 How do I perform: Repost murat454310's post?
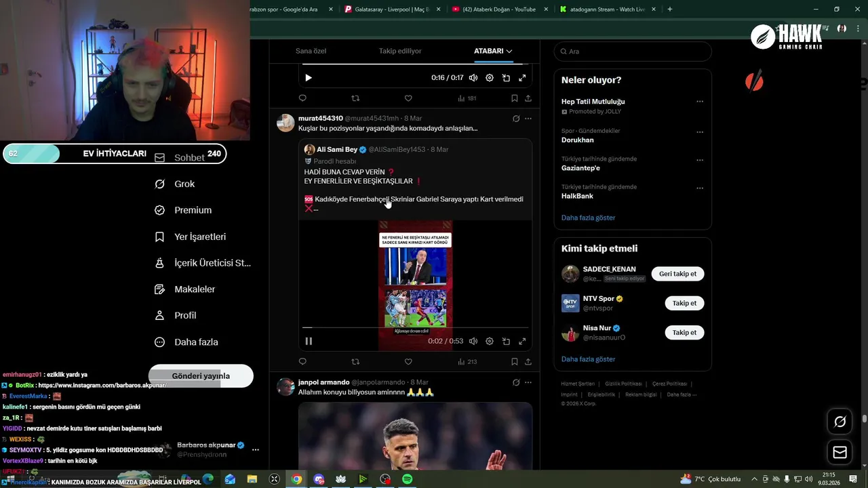[355, 362]
